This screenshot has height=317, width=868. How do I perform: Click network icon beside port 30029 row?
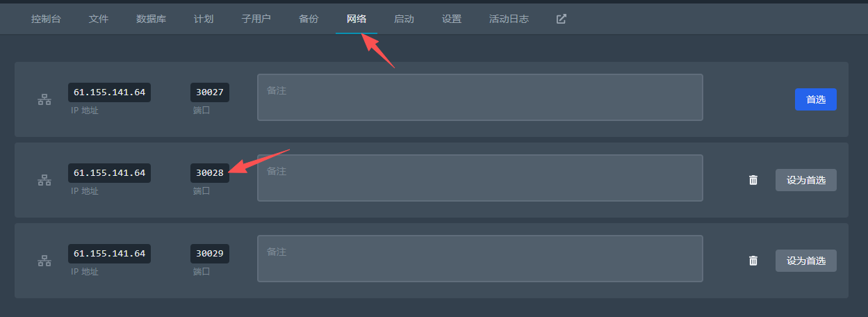pyautogui.click(x=44, y=261)
